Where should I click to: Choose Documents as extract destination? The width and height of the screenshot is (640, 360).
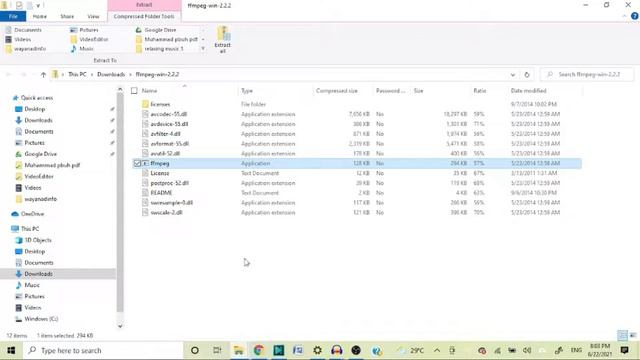click(24, 30)
